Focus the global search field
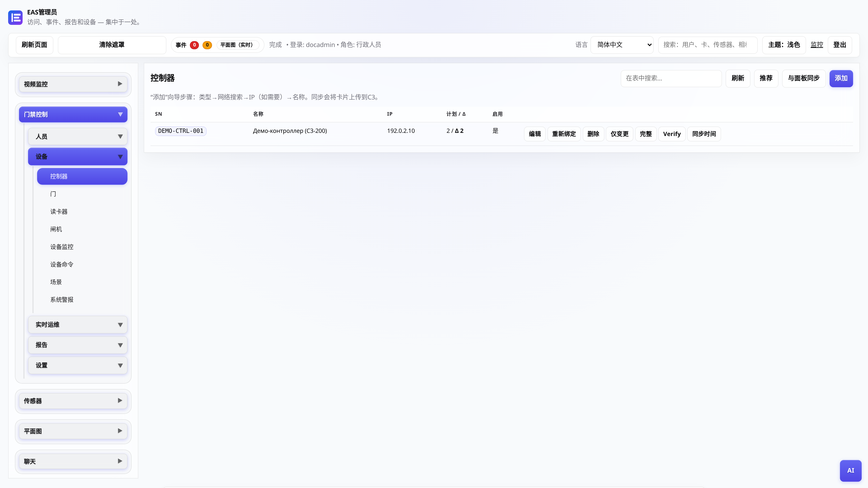 pyautogui.click(x=708, y=45)
